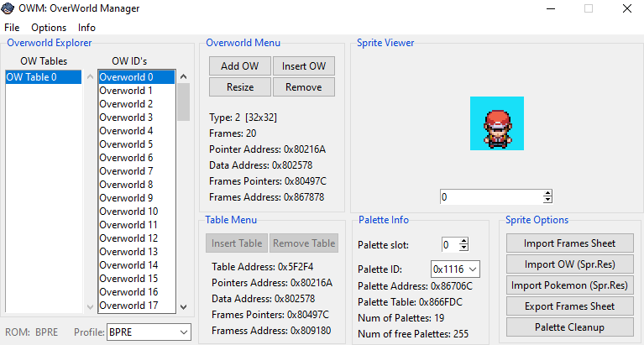Click the Insert OW button
This screenshot has width=644, height=345.
click(x=303, y=66)
